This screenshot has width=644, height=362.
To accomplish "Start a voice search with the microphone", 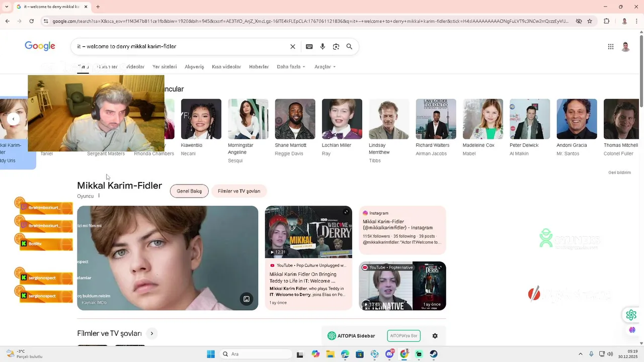I will tap(323, 47).
